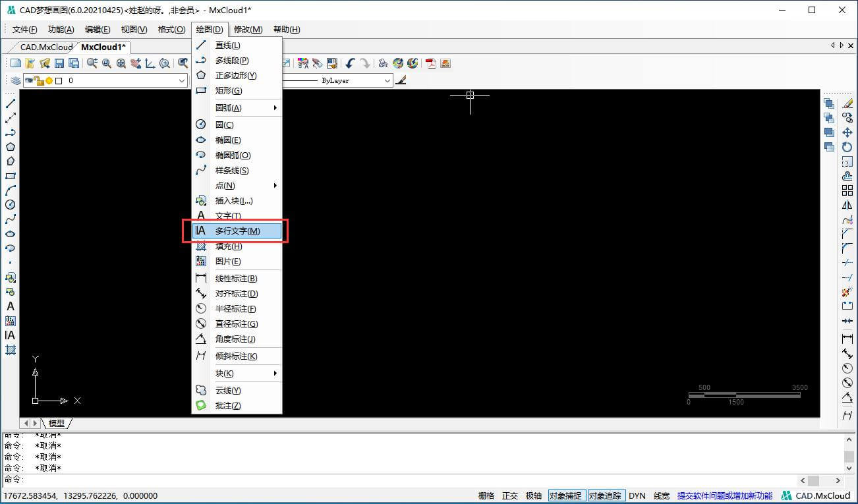Select the Hatch tool in left toolbar

pyautogui.click(x=11, y=350)
